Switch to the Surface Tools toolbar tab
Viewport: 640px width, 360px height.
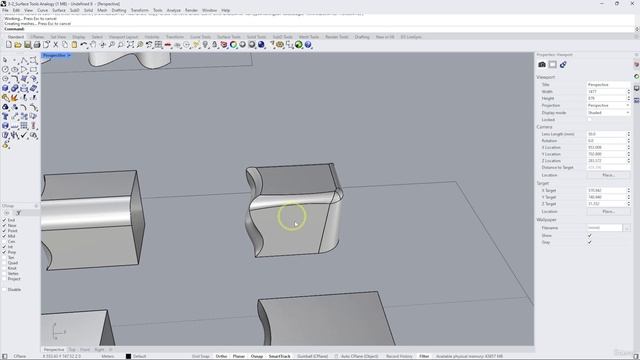pos(229,37)
